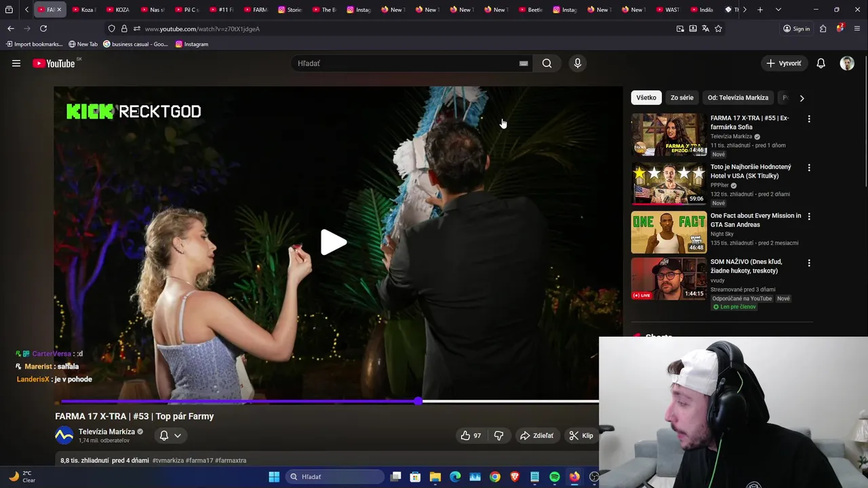Image resolution: width=868 pixels, height=488 pixels.
Task: Bookmark this page with the star
Action: (718, 28)
